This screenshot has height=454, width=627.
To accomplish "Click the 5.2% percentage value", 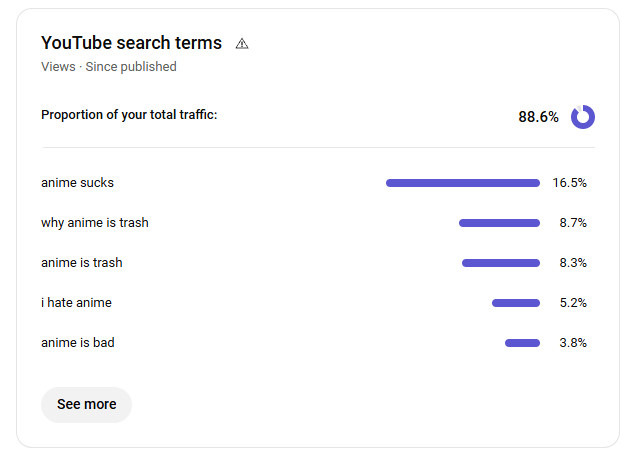I will pos(573,303).
